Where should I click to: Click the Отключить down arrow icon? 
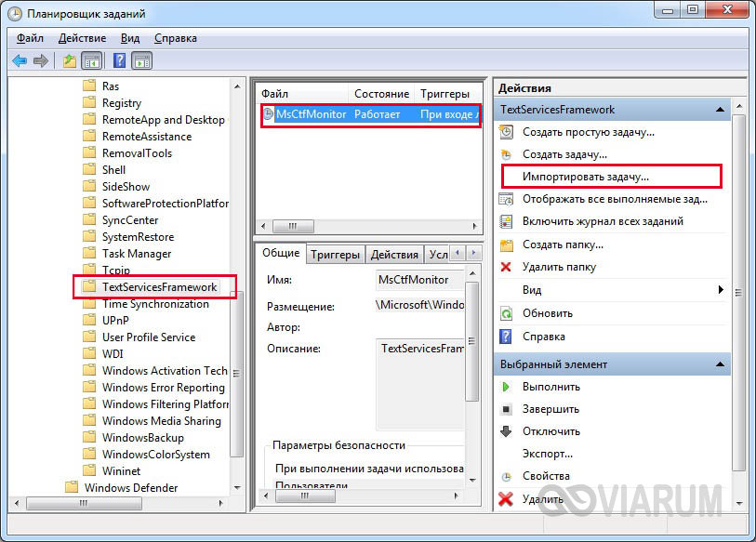click(x=506, y=431)
